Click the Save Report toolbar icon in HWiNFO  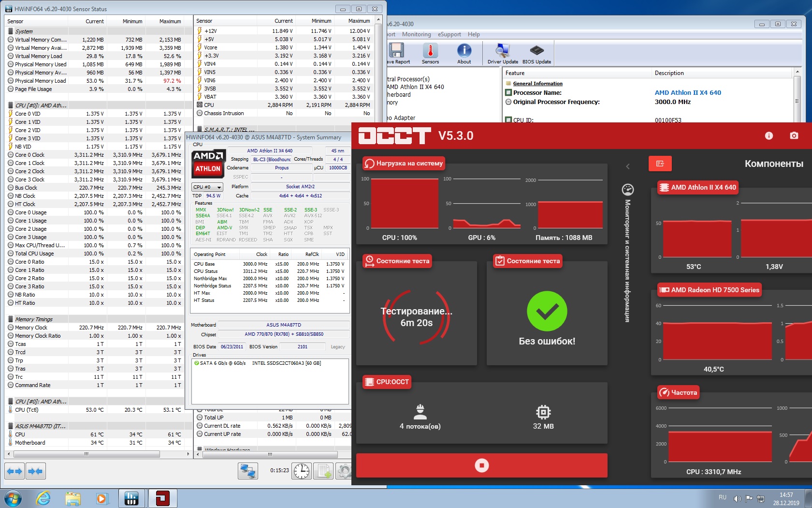pyautogui.click(x=397, y=53)
